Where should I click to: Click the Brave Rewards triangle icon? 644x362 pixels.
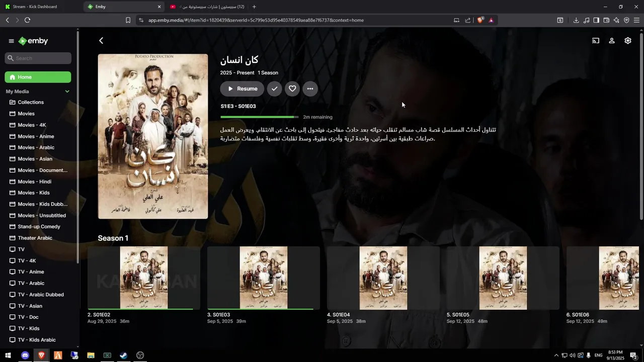(491, 20)
